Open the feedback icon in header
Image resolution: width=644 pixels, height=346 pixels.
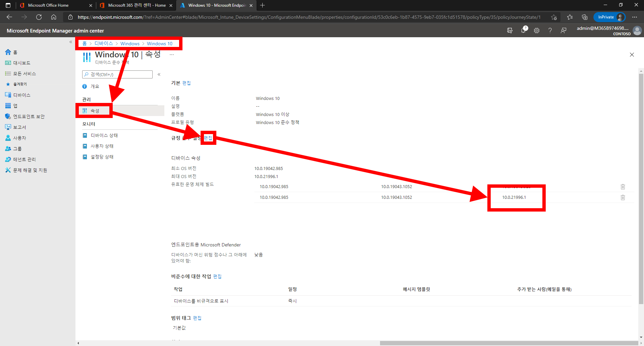pyautogui.click(x=563, y=31)
